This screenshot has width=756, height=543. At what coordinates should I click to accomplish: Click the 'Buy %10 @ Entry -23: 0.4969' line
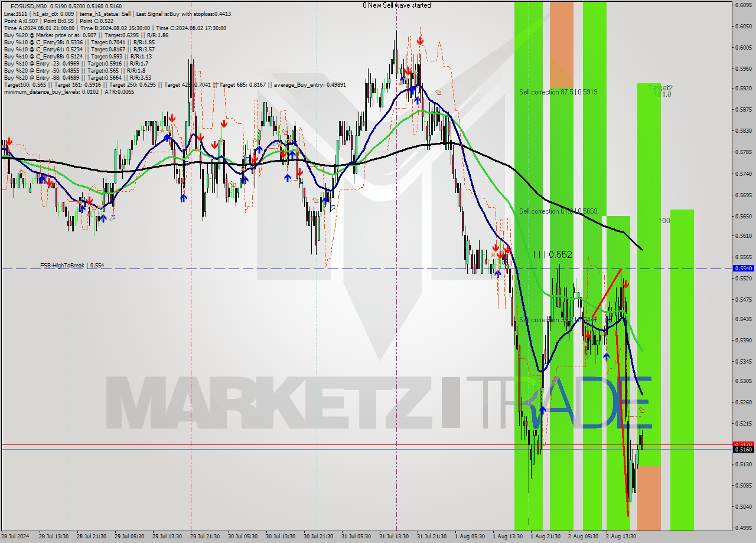click(x=76, y=63)
